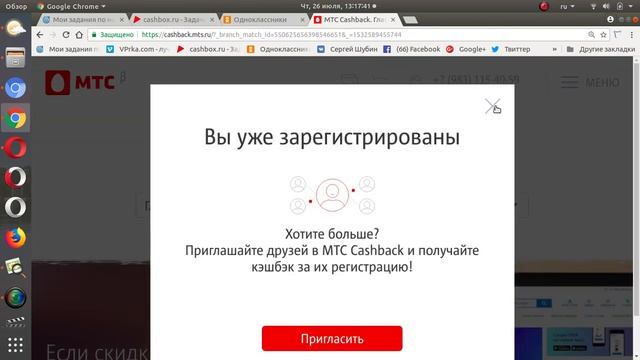The height and width of the screenshot is (360, 640).
Task: Launch Firefox from the dock
Action: tap(15, 238)
